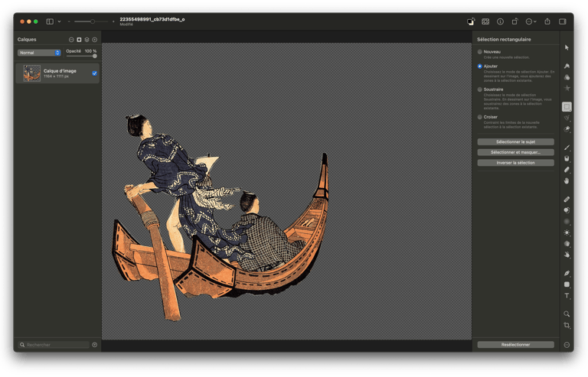Select the Soustraire selection mode
Viewport: 588px width, 377px height.
pyautogui.click(x=479, y=89)
